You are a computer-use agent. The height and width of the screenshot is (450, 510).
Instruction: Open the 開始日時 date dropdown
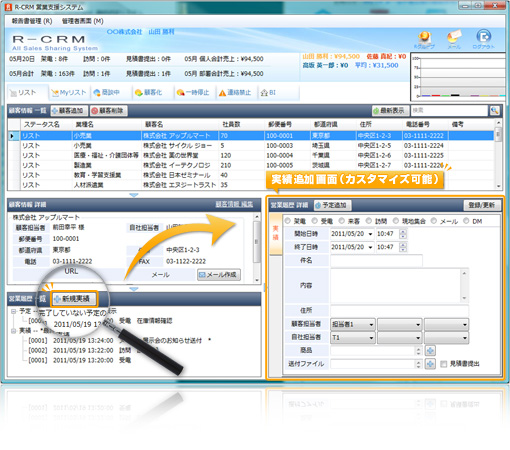point(370,234)
